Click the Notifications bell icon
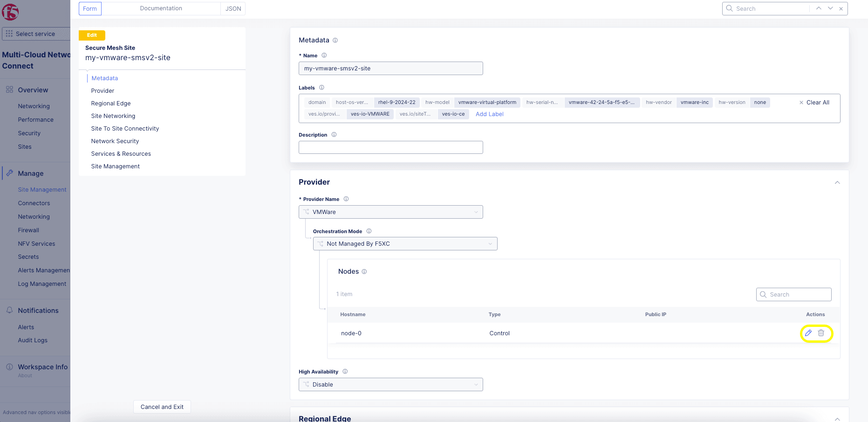The image size is (868, 422). pyautogui.click(x=9, y=310)
